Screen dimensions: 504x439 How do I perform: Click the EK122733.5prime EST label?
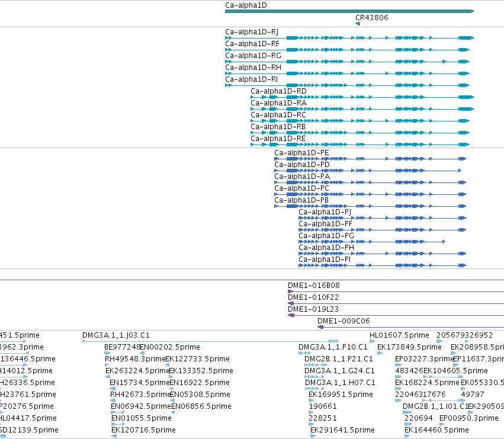click(x=197, y=359)
